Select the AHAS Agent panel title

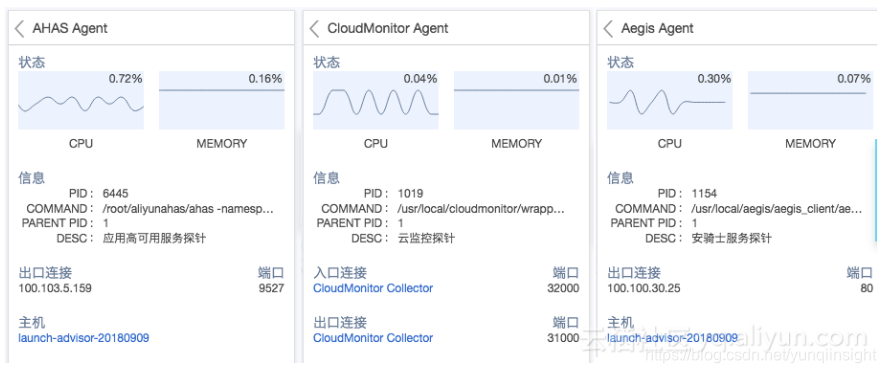[70, 28]
